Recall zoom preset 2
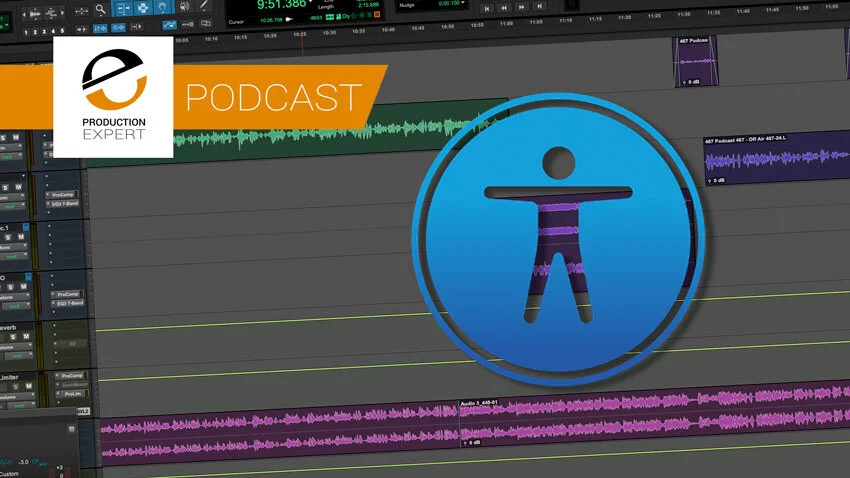The image size is (850, 478). click(x=35, y=32)
